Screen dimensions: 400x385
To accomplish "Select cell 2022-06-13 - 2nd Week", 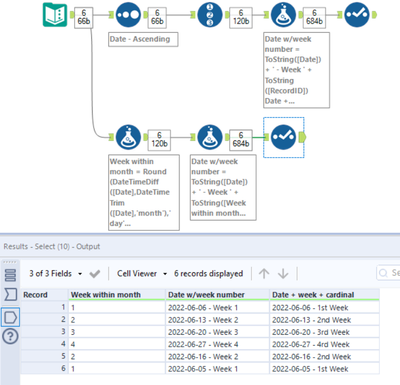I will tap(324, 320).
